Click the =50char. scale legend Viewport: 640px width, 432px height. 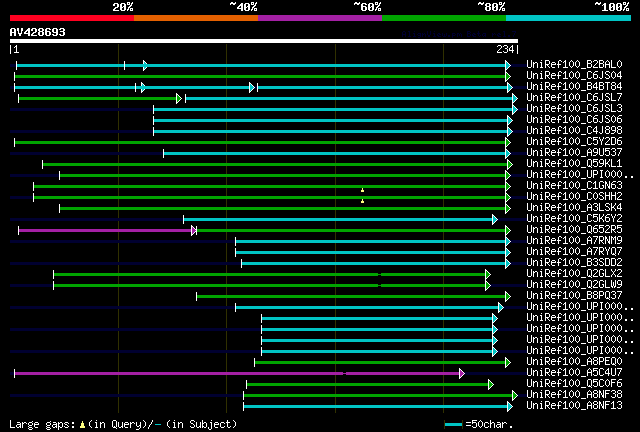478,424
